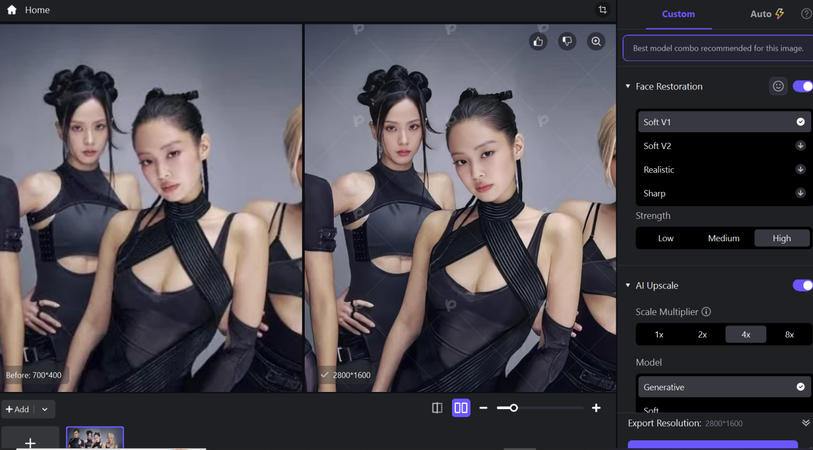Set strength to Low
Viewport: 813px width, 450px height.
666,238
